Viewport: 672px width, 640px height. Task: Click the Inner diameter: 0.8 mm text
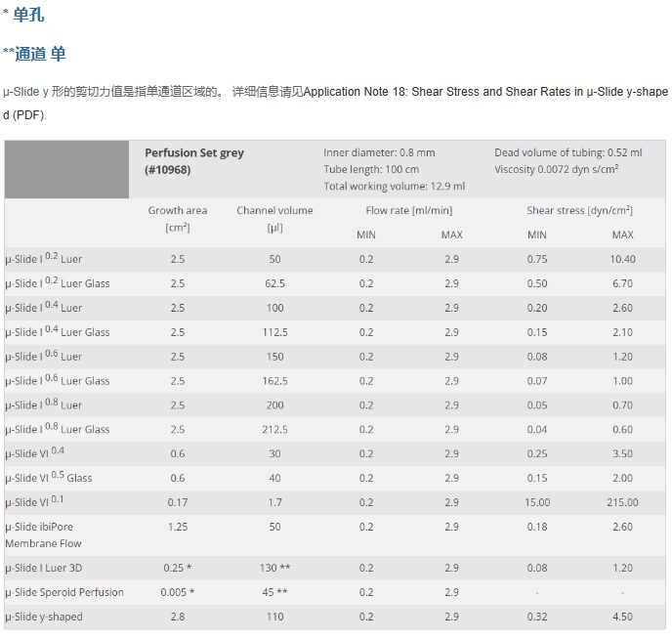tap(379, 152)
